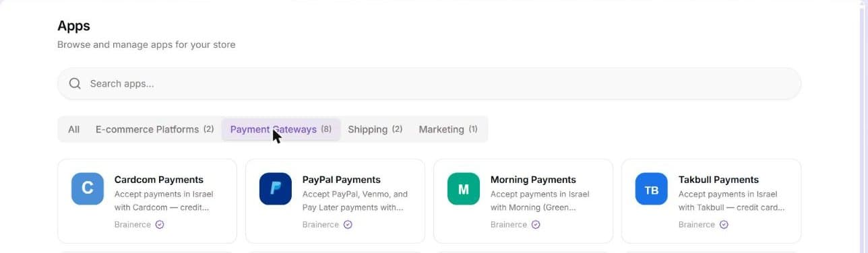
Task: Click Brainerce label under PayPal Payments
Action: pos(321,225)
